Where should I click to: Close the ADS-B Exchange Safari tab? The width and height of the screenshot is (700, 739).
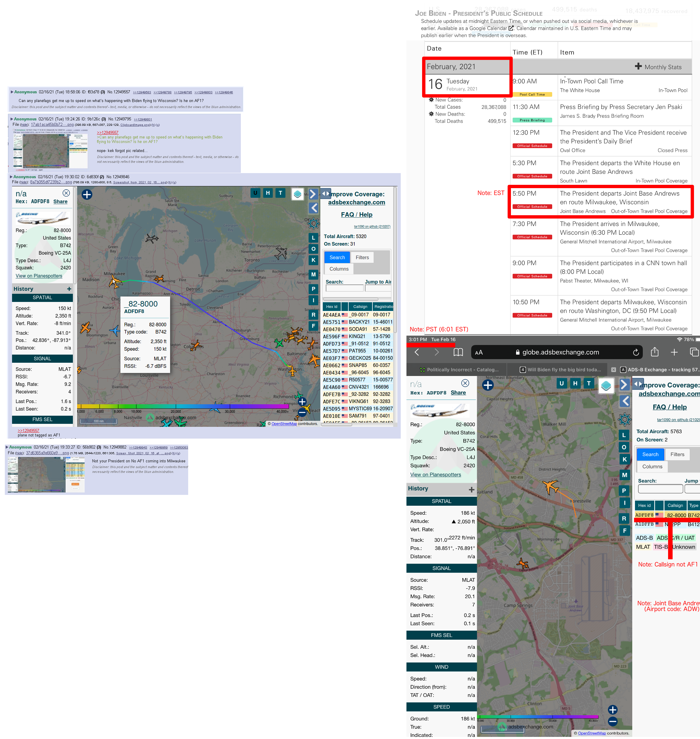pyautogui.click(x=613, y=370)
